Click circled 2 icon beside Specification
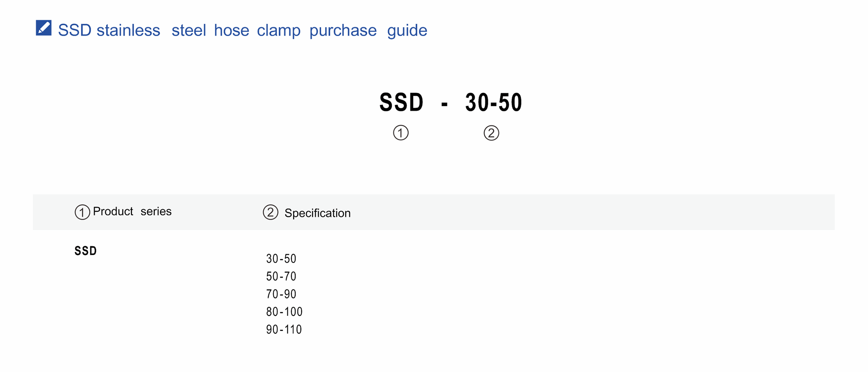Screen dimensions: 868x372 [x=270, y=212]
